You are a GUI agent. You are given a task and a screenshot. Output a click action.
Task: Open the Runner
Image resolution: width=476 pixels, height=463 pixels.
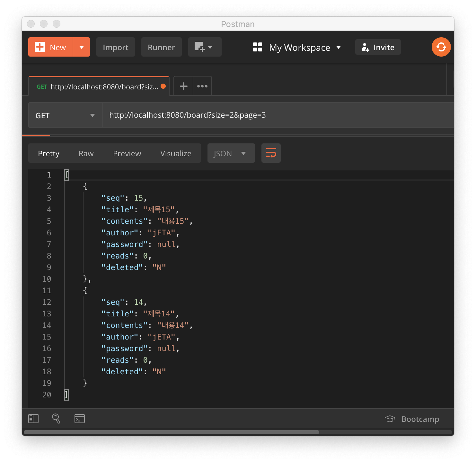161,47
